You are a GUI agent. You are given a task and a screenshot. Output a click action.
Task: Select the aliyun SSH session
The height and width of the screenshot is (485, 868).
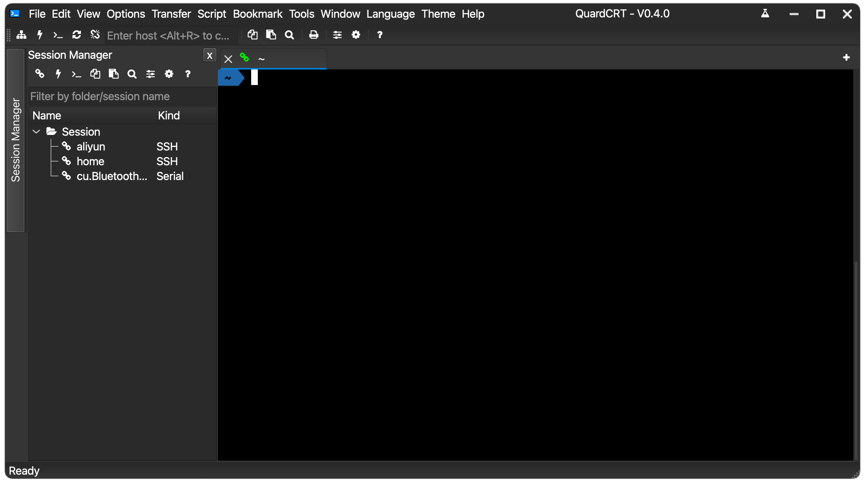point(91,147)
